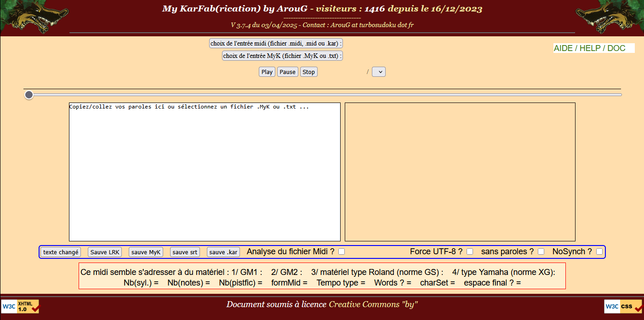
Task: Click the playback position slider handle
Action: [29, 95]
